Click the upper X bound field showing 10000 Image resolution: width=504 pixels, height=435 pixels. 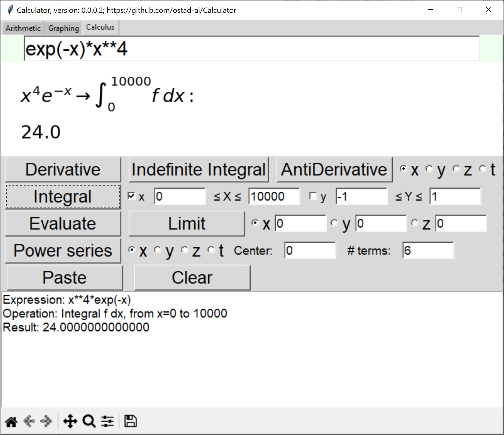[274, 196]
